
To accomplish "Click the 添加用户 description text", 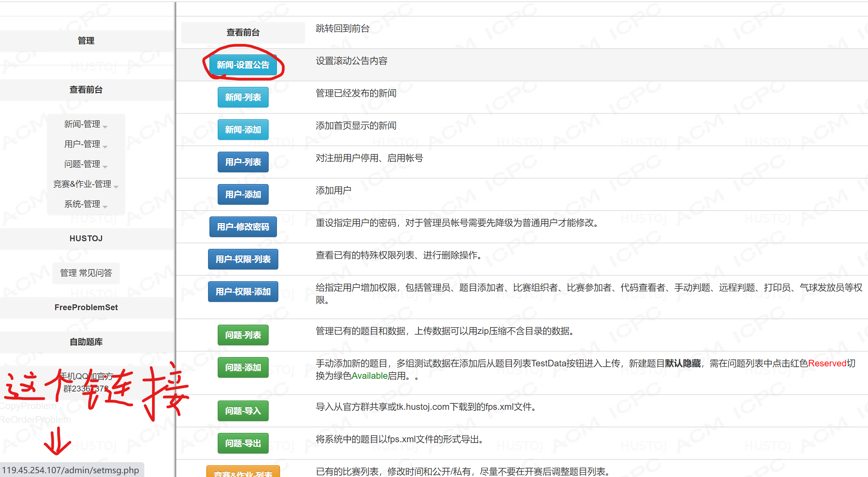I will (x=334, y=190).
